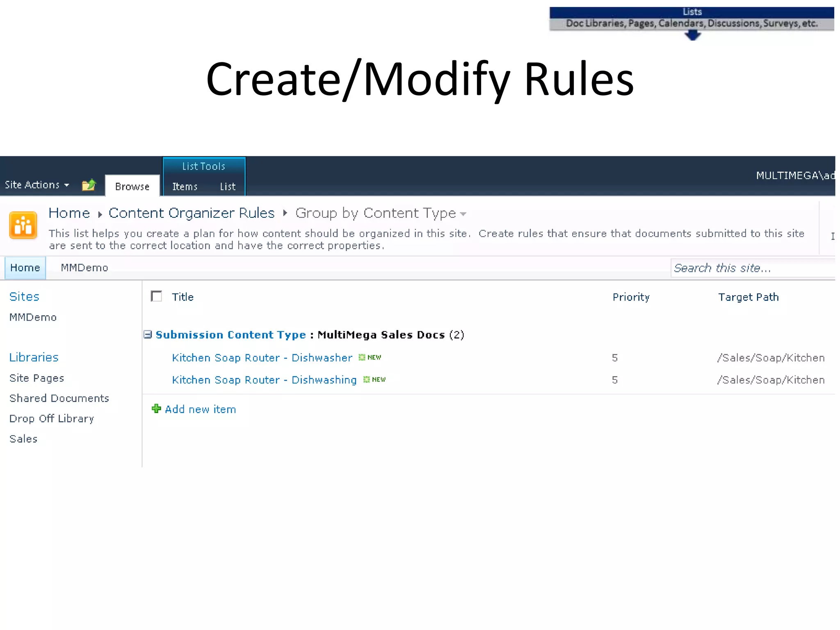The width and height of the screenshot is (840, 630).
Task: Sort by Priority column header
Action: (631, 297)
